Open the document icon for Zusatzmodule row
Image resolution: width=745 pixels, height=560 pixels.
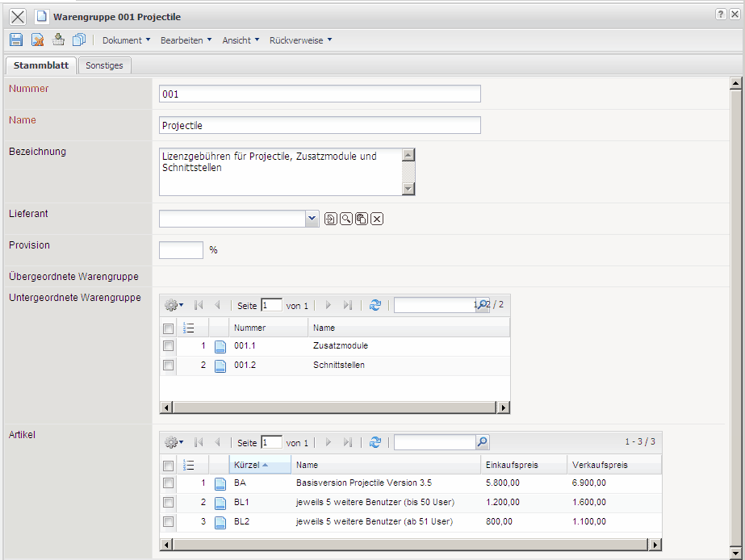pyautogui.click(x=220, y=346)
